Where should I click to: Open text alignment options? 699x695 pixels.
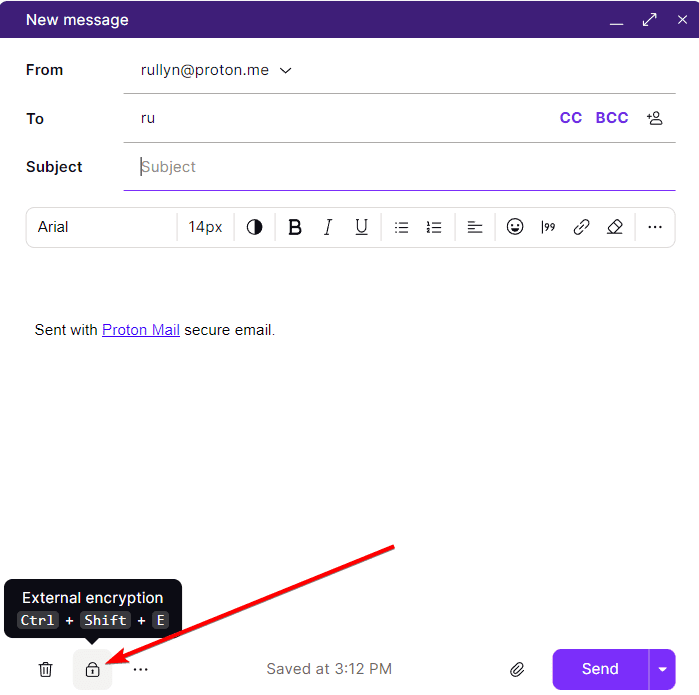(475, 227)
